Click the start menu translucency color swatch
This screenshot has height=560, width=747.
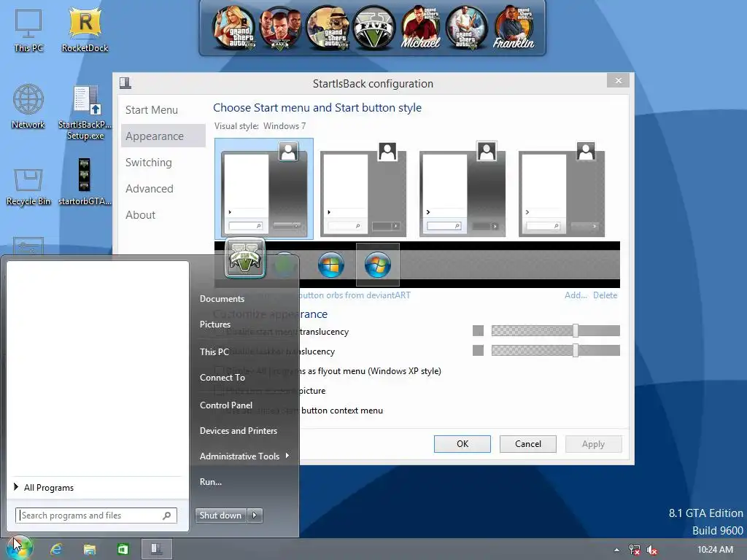coord(478,330)
